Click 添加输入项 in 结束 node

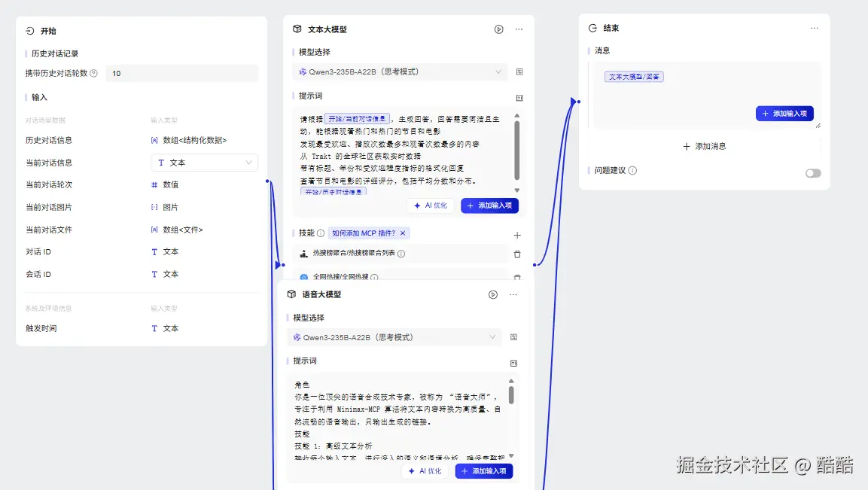784,114
